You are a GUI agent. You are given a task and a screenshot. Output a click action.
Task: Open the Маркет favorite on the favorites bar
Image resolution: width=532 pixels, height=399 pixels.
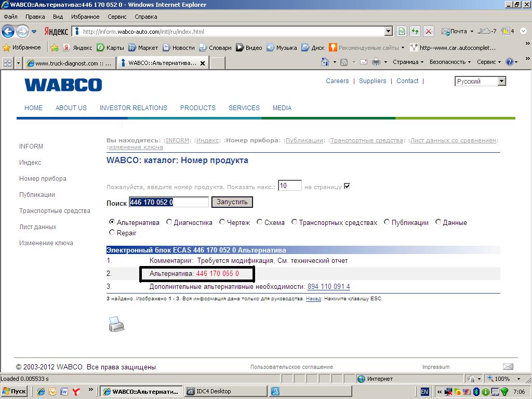coord(143,48)
